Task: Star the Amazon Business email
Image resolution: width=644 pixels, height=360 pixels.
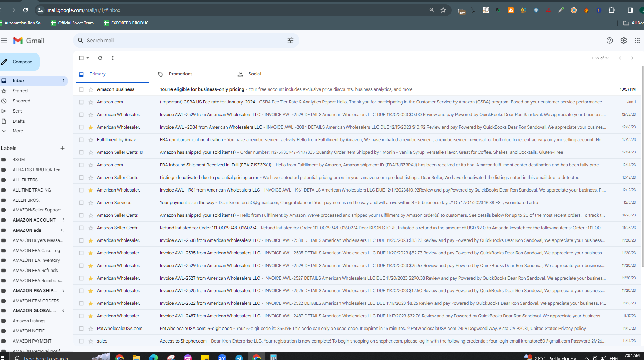Action: [x=91, y=89]
